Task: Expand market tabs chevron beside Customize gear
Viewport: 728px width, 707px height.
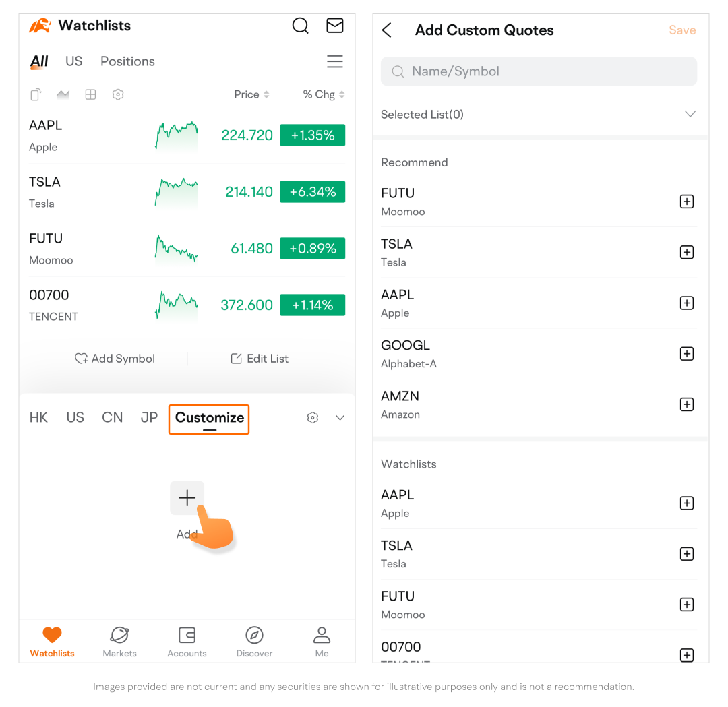Action: (x=340, y=418)
